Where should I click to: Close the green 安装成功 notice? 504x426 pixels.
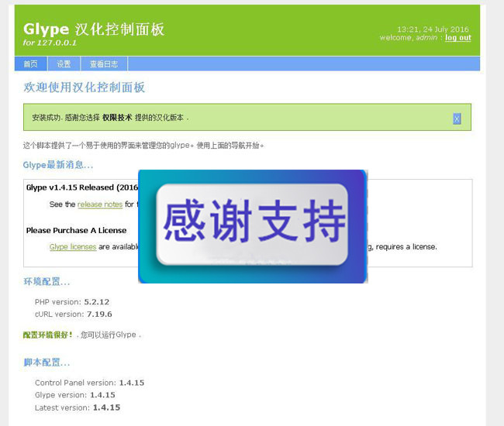(x=457, y=119)
